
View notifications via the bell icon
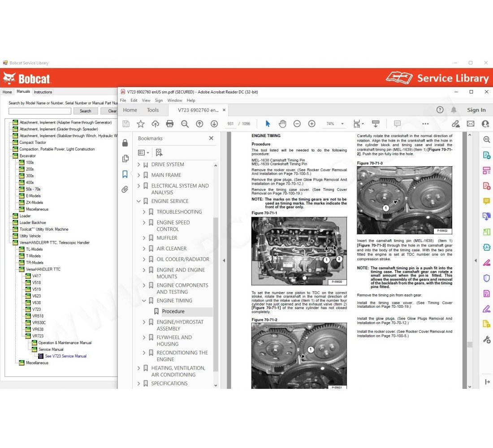click(454, 110)
